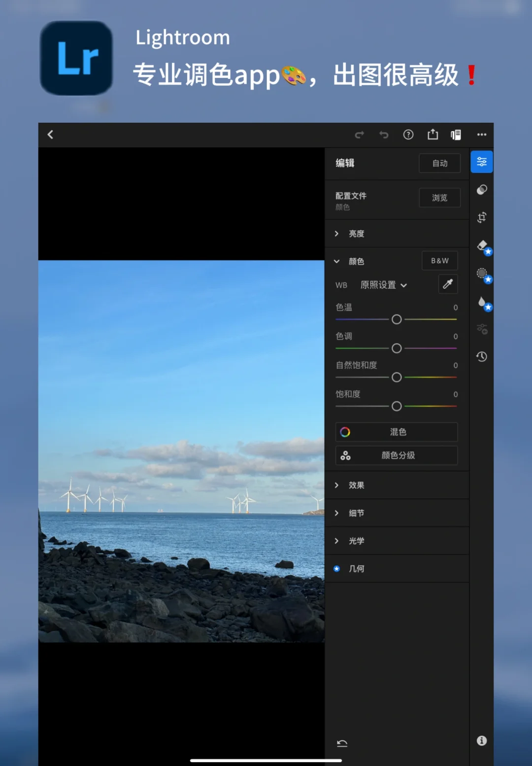The height and width of the screenshot is (766, 532).
Task: Open the info icon at bottom right
Action: pyautogui.click(x=482, y=740)
